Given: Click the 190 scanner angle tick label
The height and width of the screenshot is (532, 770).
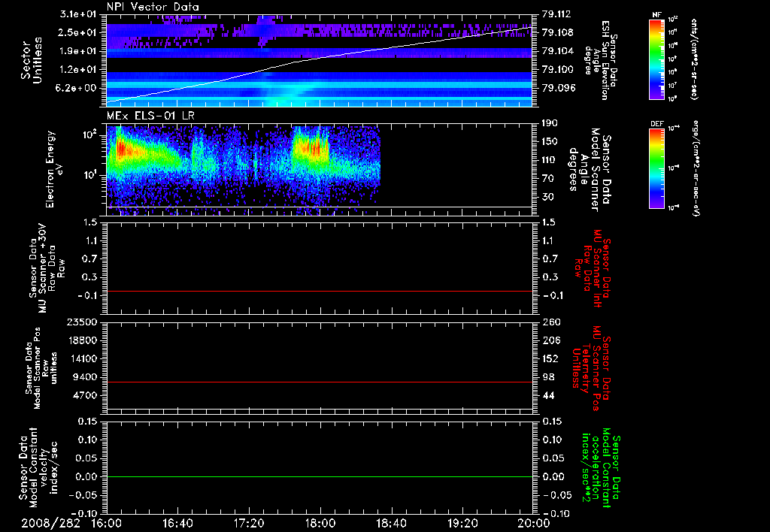Looking at the screenshot, I should pos(550,123).
